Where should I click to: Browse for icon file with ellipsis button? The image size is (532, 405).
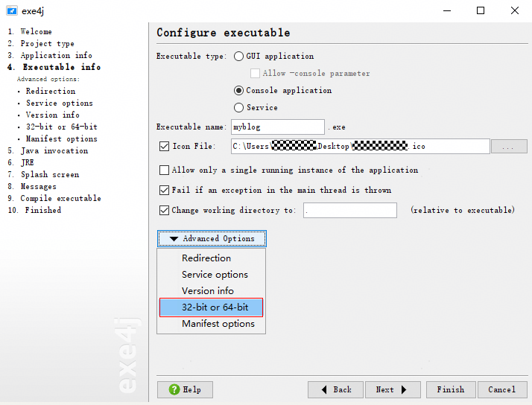509,147
